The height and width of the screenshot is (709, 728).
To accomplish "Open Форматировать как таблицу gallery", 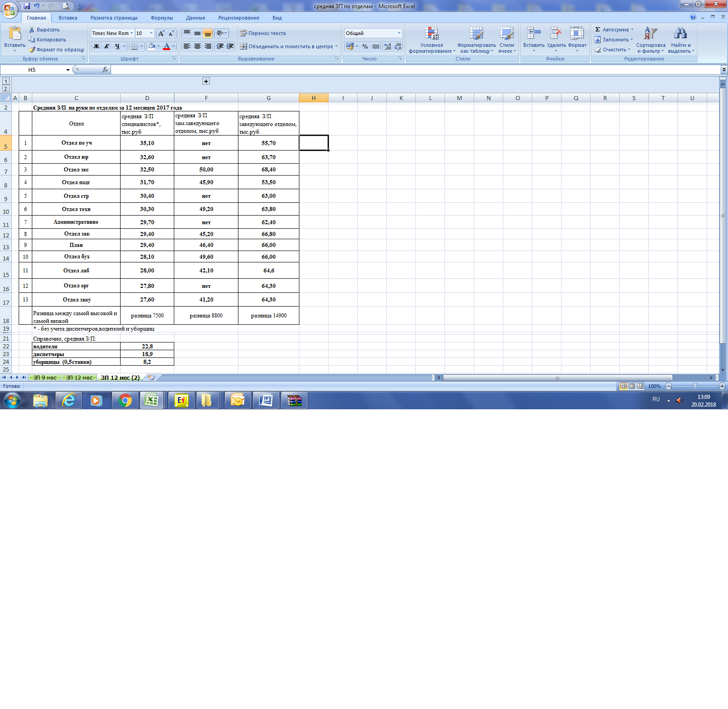I will coord(476,40).
